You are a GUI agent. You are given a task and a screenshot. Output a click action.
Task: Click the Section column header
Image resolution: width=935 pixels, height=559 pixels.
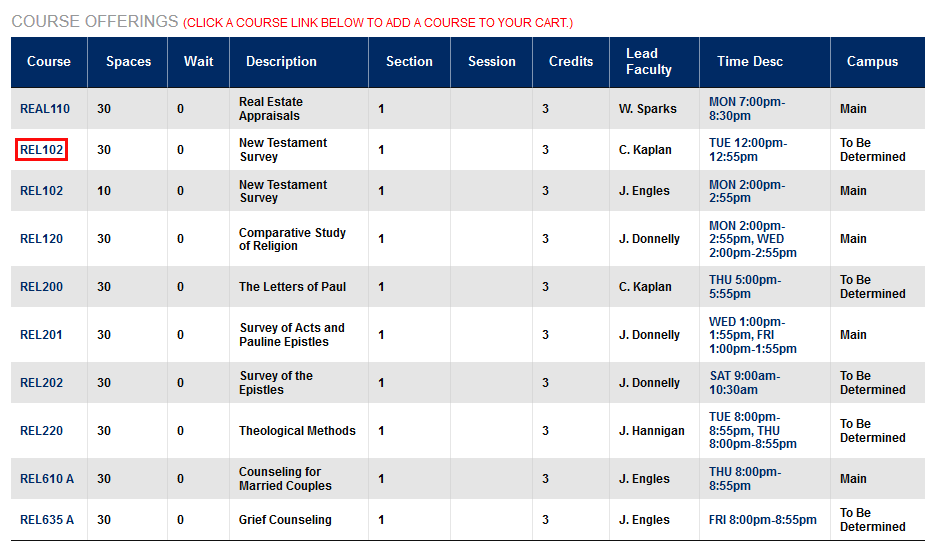click(409, 61)
